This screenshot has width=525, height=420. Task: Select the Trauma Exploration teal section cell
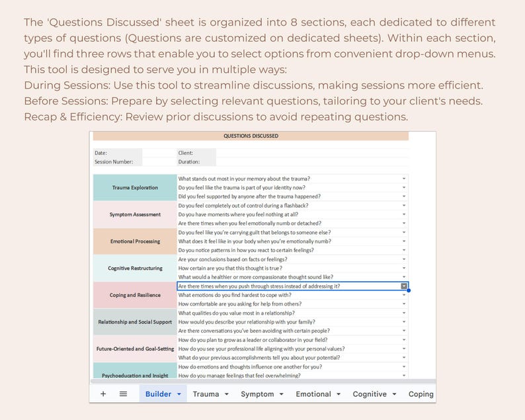pos(135,188)
